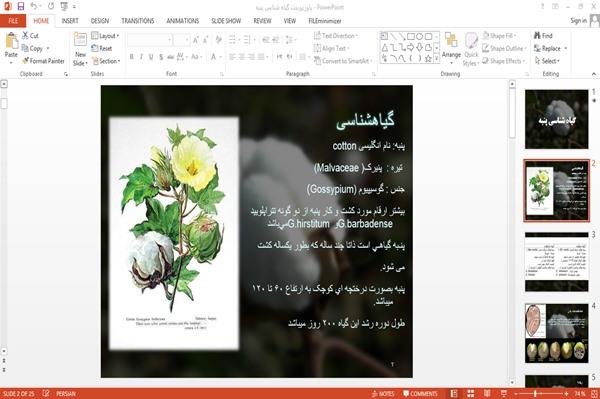Switch to the DESIGN tab
Viewport: 600px width, 399px height.
100,21
